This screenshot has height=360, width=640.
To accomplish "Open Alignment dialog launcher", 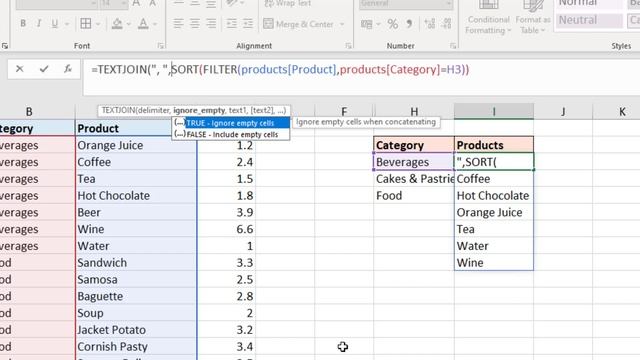I will click(348, 46).
